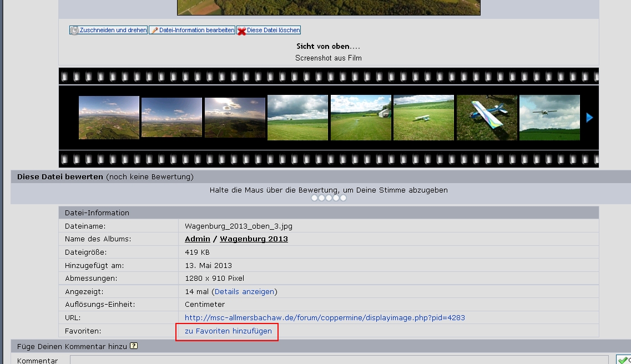Delete the file with Diese Datei löschen
Screen dimensions: 631x364
269,31
